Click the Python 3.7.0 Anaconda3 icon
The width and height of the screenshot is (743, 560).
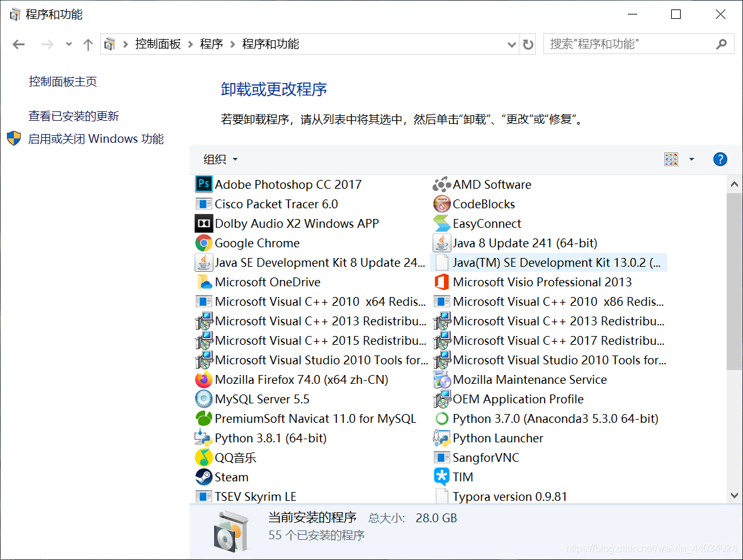[x=441, y=418]
